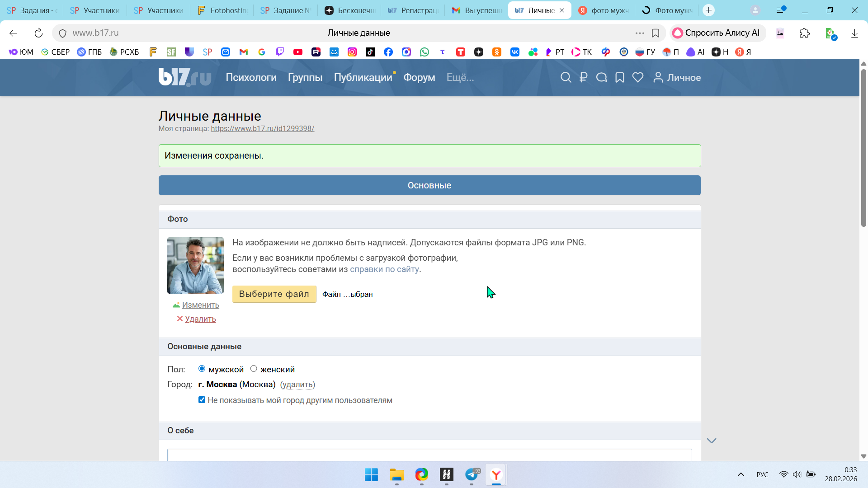Click the b17.ru logo
The height and width of the screenshot is (488, 868).
tap(184, 77)
